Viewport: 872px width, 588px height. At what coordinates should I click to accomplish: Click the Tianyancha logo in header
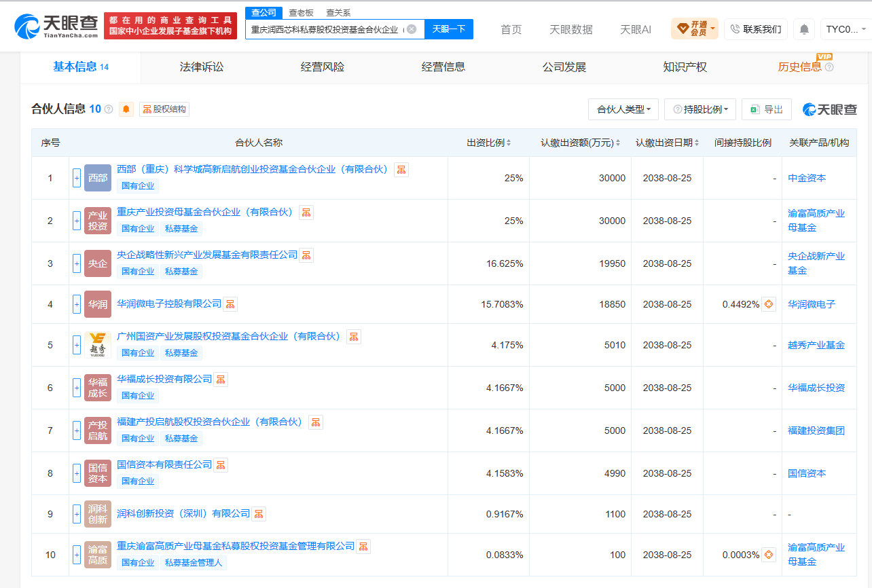58,26
